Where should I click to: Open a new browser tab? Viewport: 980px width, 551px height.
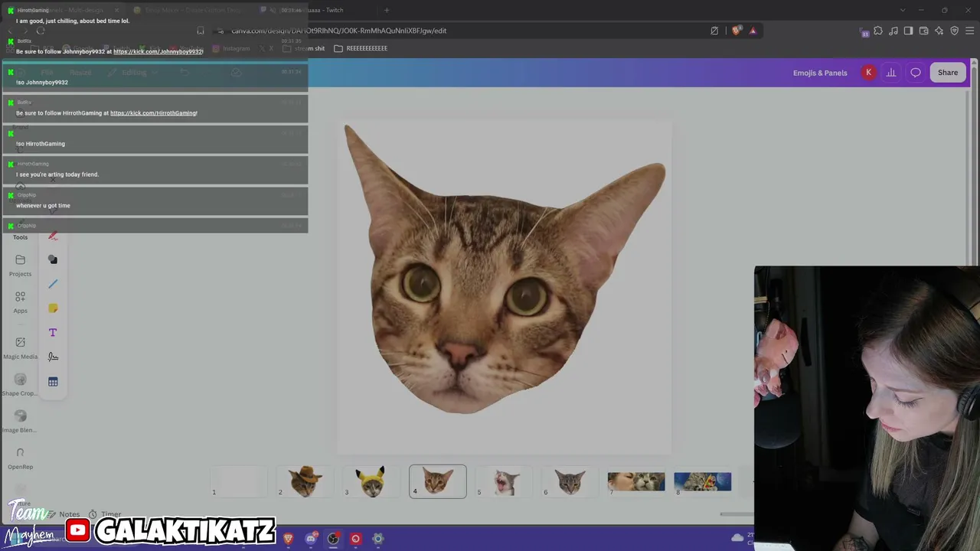click(x=387, y=10)
